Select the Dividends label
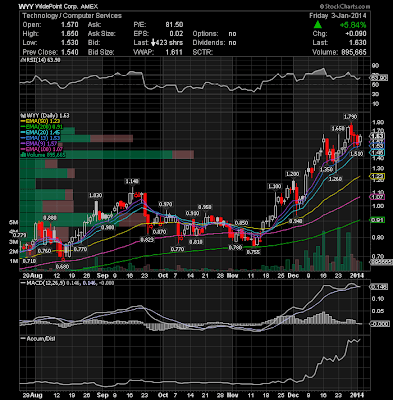The width and height of the screenshot is (393, 400). click(x=209, y=43)
